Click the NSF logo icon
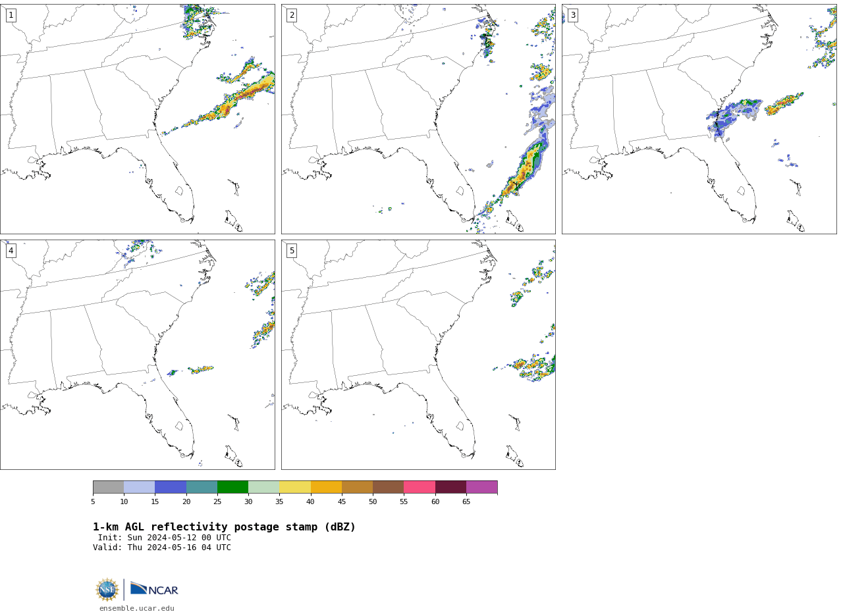Screen dimensions: 843x616 107,590
